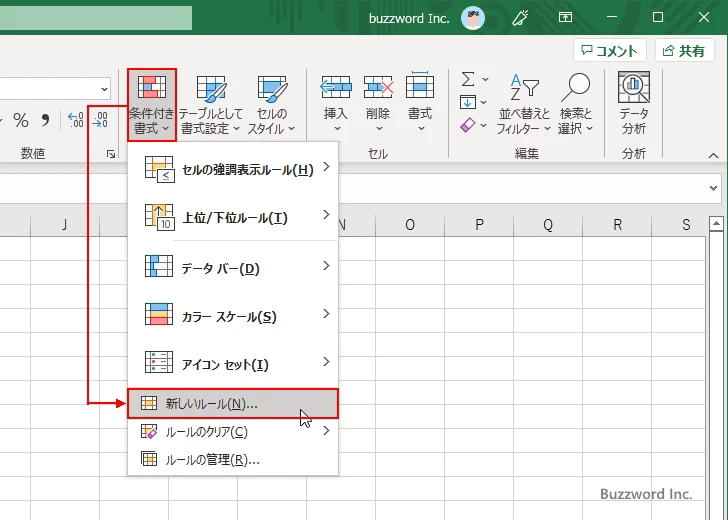
Task: Open the formula bar expand chevron
Action: pos(714,187)
